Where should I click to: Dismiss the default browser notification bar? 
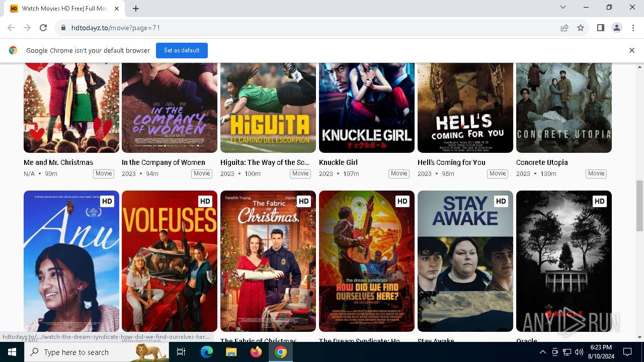coord(631,50)
